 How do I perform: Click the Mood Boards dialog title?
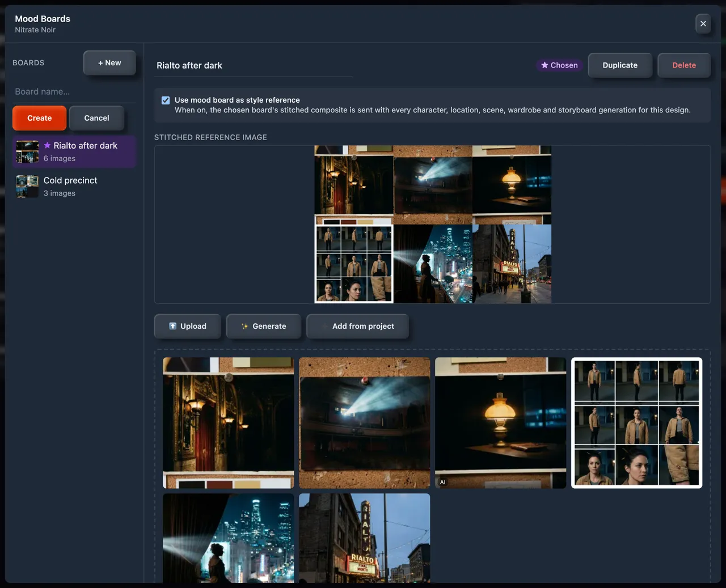coord(43,19)
